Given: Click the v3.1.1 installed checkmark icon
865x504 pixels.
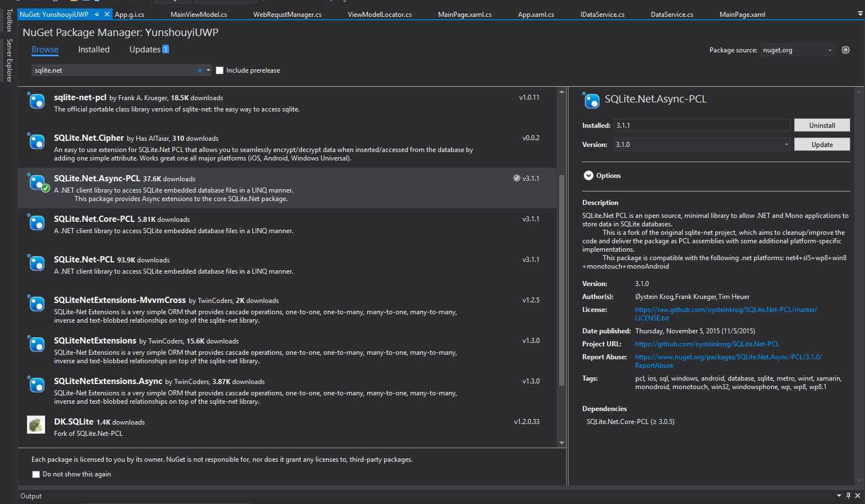Looking at the screenshot, I should point(516,179).
